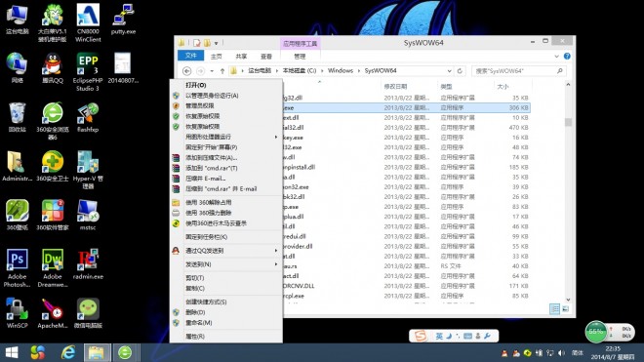Expand the address bar history dropdown
Image resolution: width=644 pixels, height=362 pixels.
tap(449, 70)
